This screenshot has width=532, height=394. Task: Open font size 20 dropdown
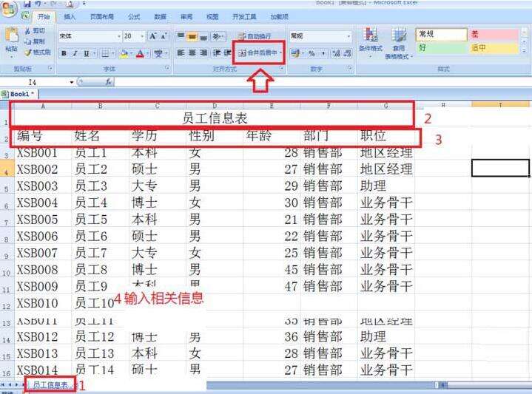pos(142,36)
